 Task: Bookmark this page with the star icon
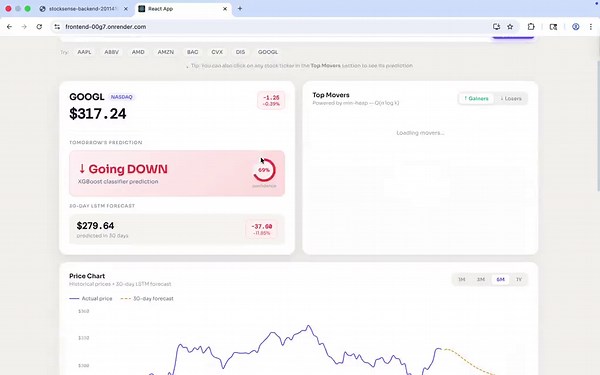click(x=510, y=27)
